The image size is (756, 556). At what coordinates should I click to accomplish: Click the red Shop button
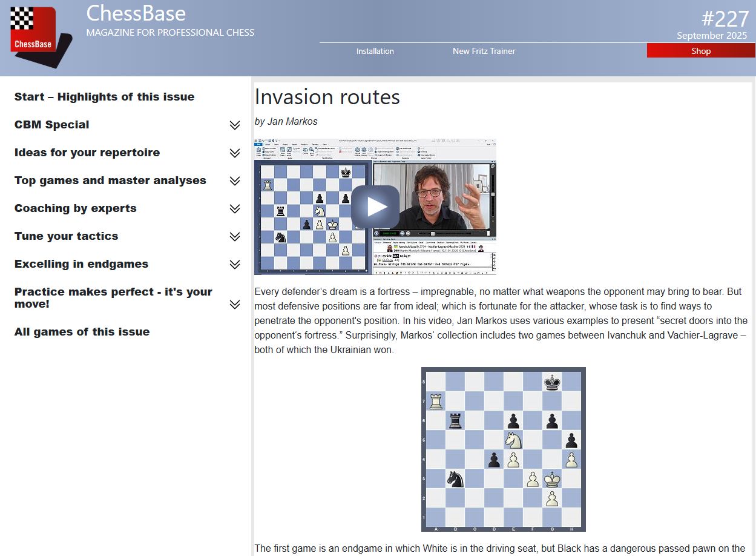coord(700,51)
